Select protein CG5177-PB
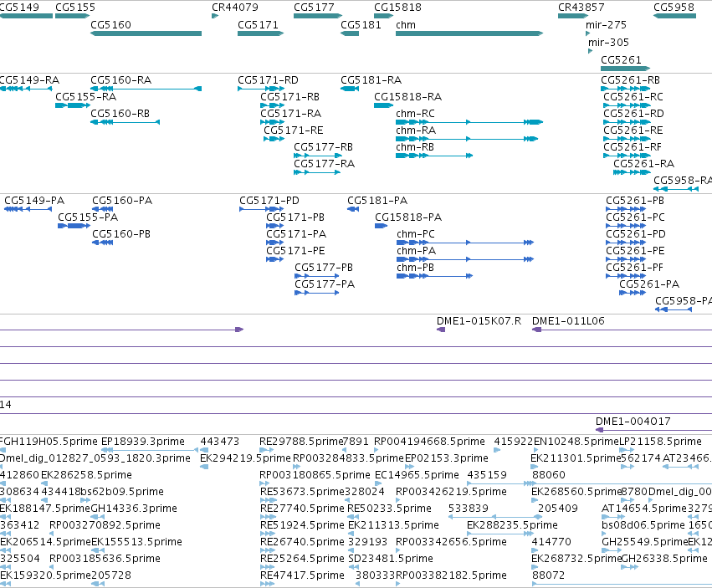 (x=317, y=276)
